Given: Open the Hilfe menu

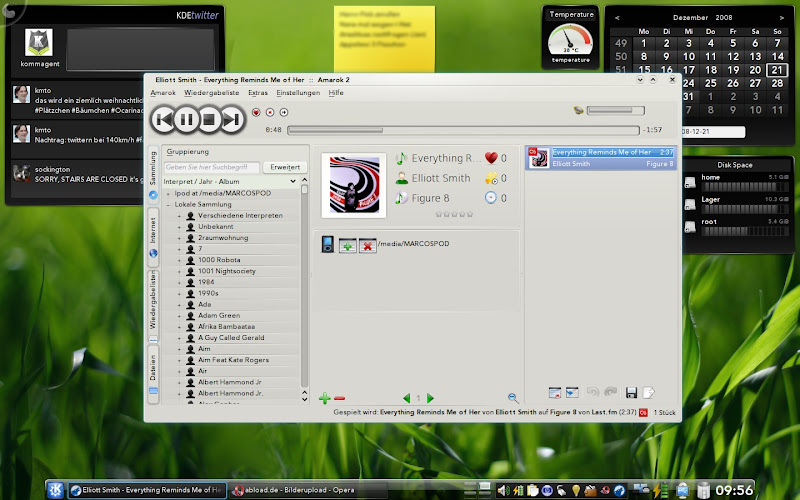Looking at the screenshot, I should click(x=336, y=93).
